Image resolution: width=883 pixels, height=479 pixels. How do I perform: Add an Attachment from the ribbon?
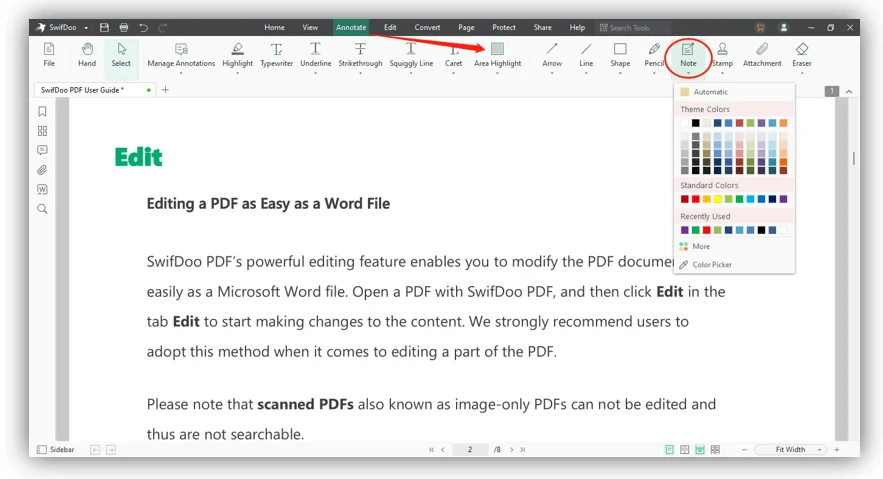coord(762,55)
